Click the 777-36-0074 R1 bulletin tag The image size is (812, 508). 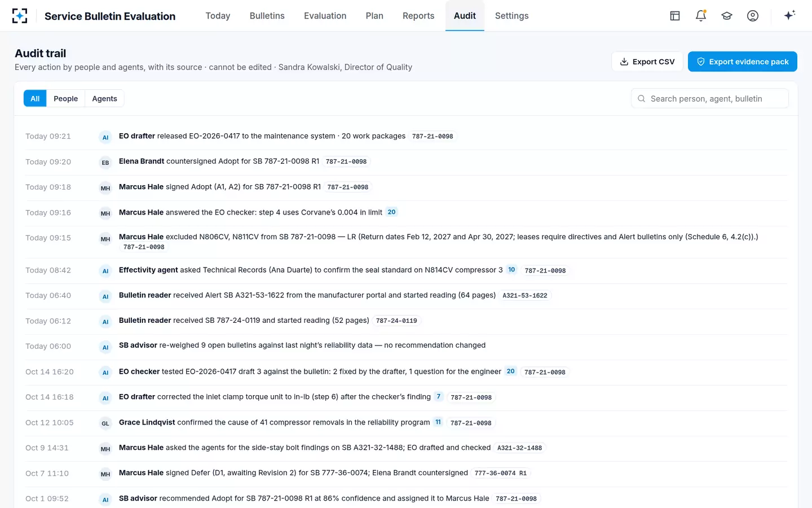[501, 474]
